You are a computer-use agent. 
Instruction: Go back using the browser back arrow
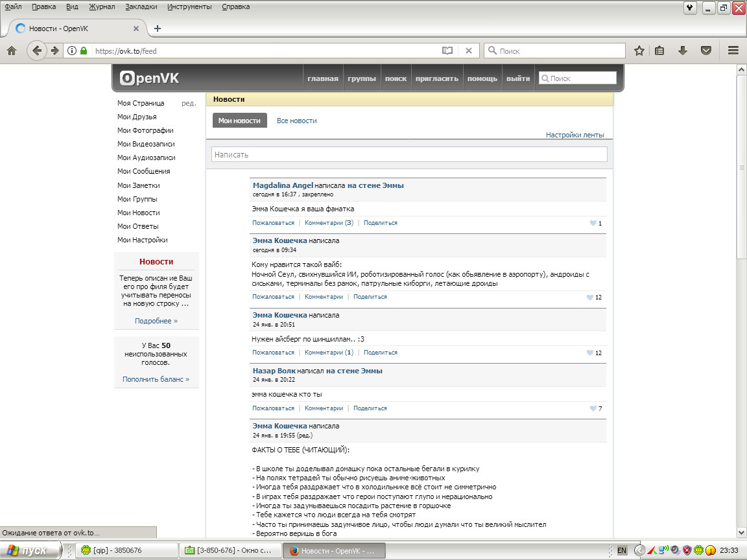[37, 51]
